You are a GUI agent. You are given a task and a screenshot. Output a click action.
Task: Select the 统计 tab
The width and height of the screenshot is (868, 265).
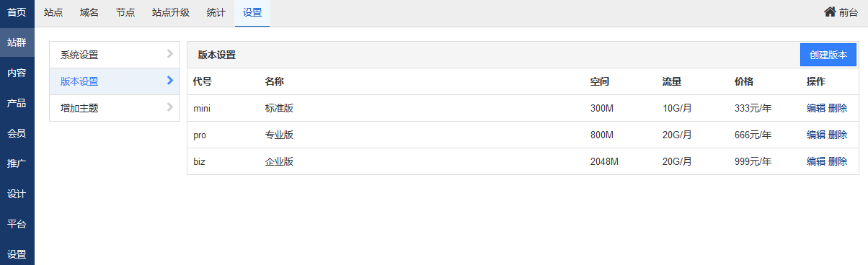click(x=216, y=12)
